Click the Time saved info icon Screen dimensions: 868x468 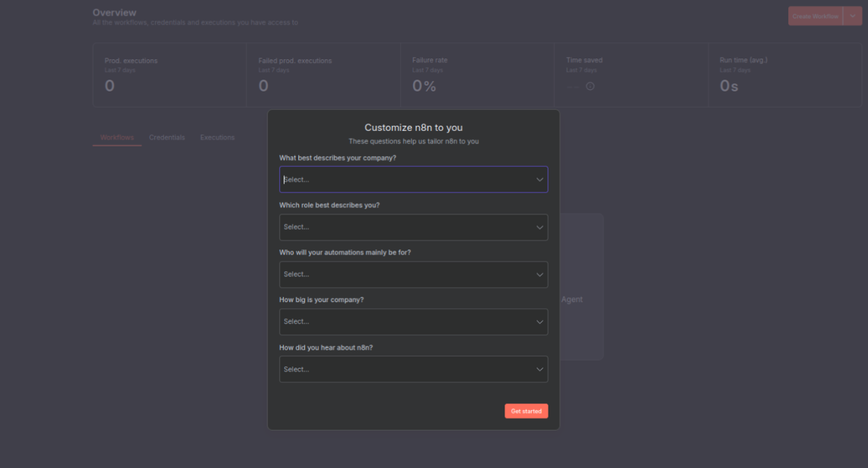(x=590, y=86)
